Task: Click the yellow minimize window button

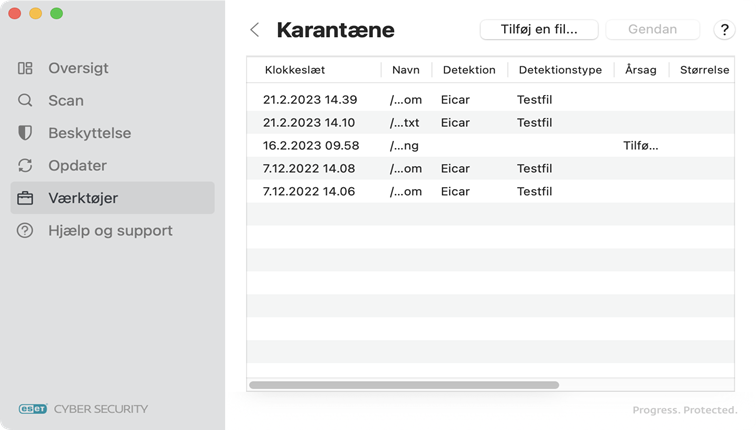Action: pos(36,13)
